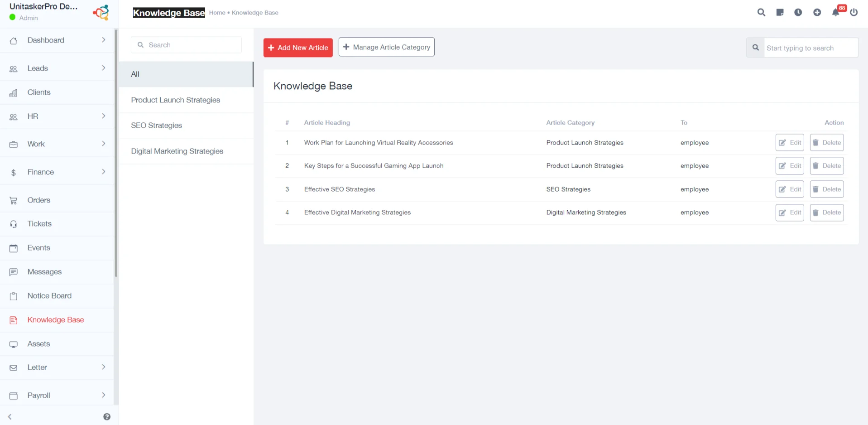Filter by Product Launch Strategies category
This screenshot has width=868, height=425.
pos(186,100)
